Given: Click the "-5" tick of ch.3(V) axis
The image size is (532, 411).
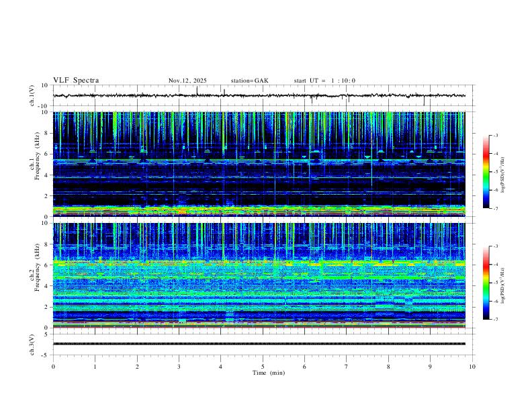Looking at the screenshot, I should click(46, 355).
